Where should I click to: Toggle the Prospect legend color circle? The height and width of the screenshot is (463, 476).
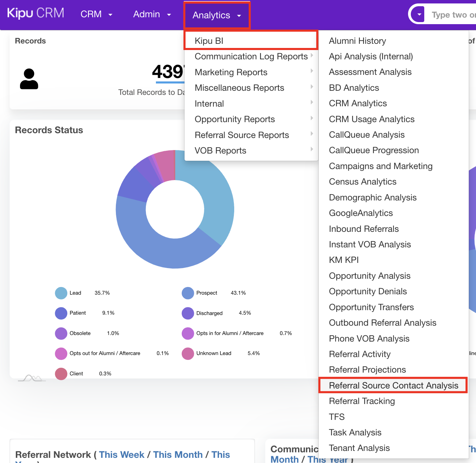(x=188, y=293)
